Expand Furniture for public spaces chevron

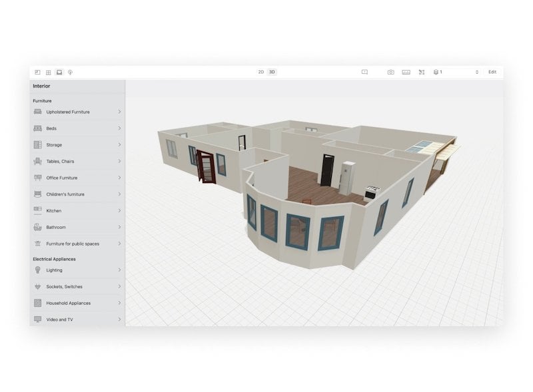pos(119,244)
